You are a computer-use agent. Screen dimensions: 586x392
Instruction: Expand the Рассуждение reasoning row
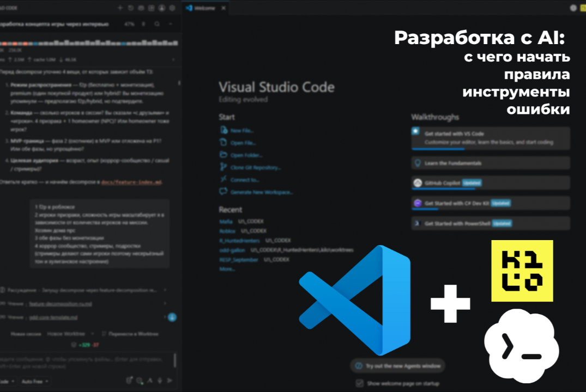(82, 290)
